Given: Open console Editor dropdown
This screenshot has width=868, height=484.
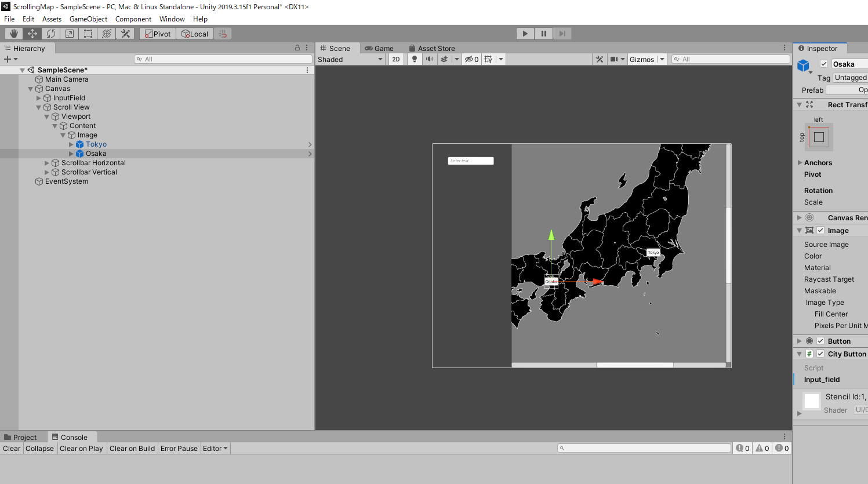Looking at the screenshot, I should pos(215,448).
